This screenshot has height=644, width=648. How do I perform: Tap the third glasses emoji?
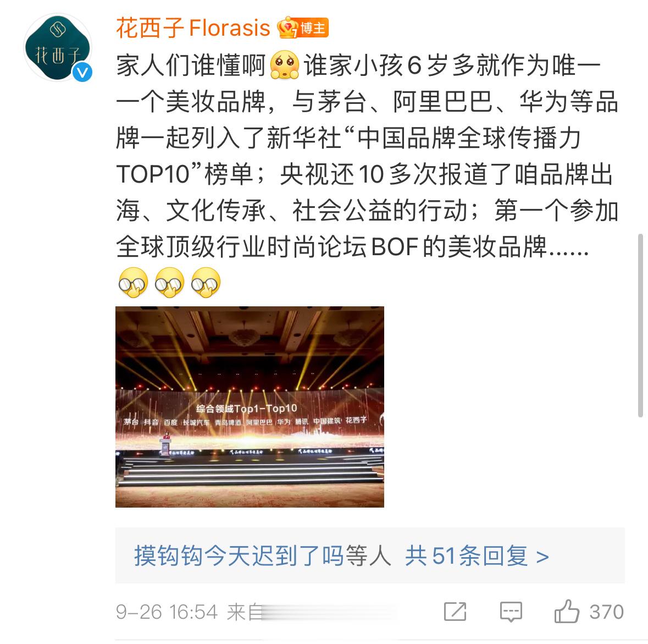click(206, 283)
